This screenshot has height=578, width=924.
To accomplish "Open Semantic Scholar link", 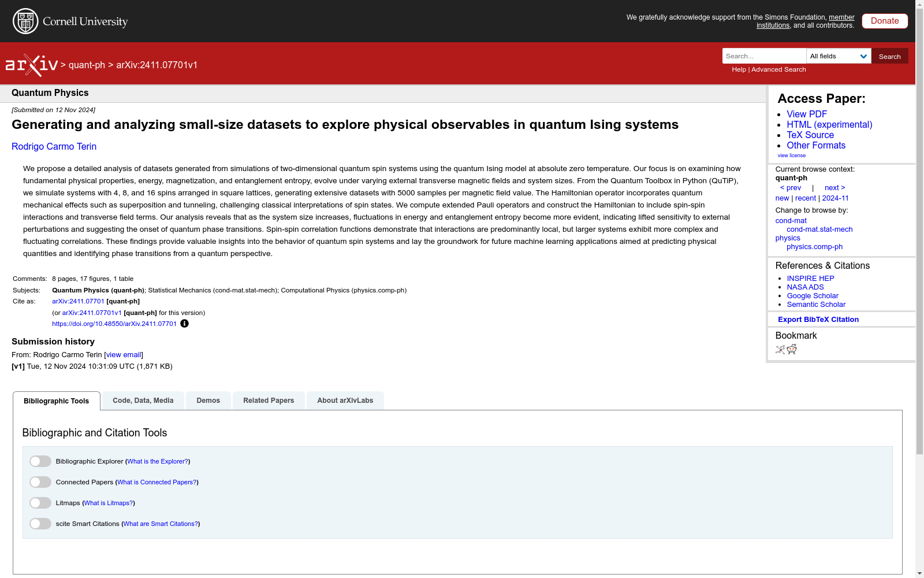I will (x=816, y=305).
